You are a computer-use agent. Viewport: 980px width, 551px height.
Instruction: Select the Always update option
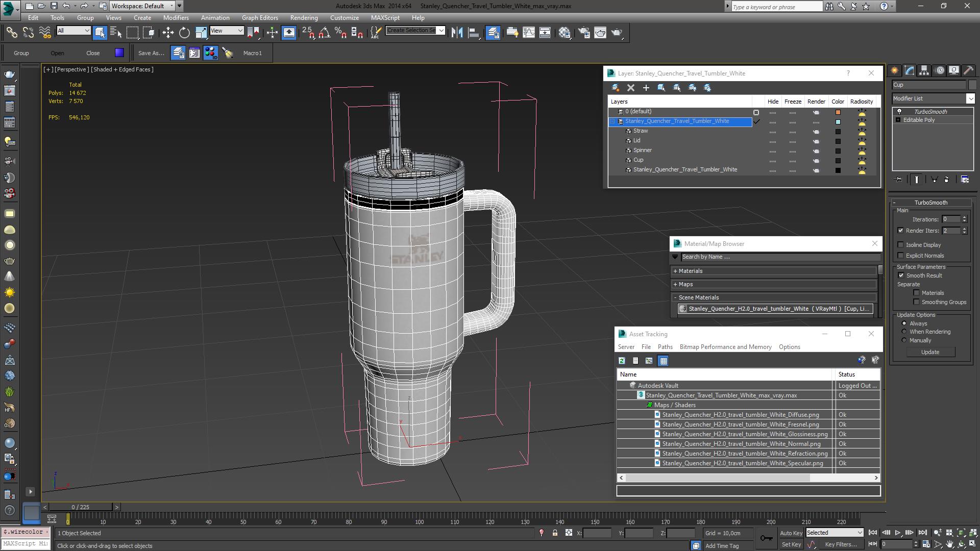(x=904, y=323)
